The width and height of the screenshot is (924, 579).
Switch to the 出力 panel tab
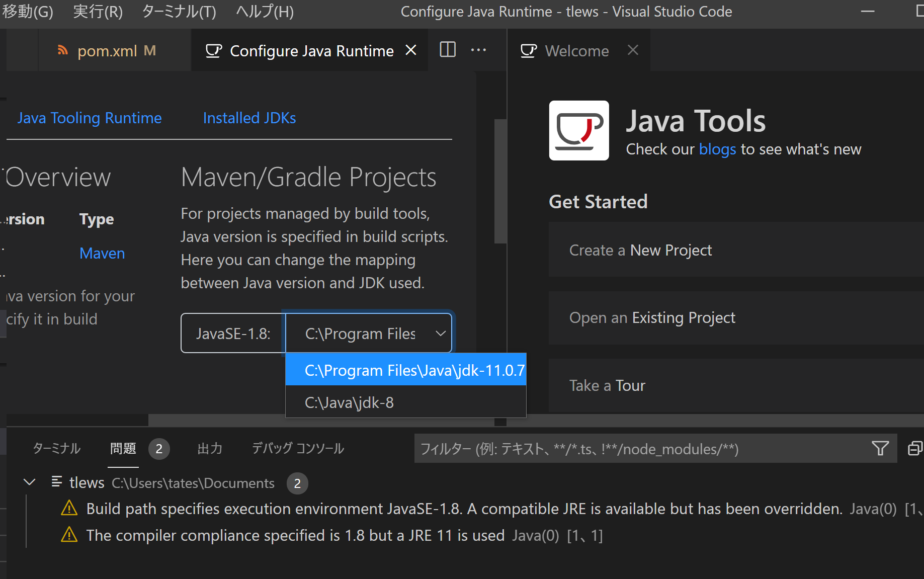(210, 448)
